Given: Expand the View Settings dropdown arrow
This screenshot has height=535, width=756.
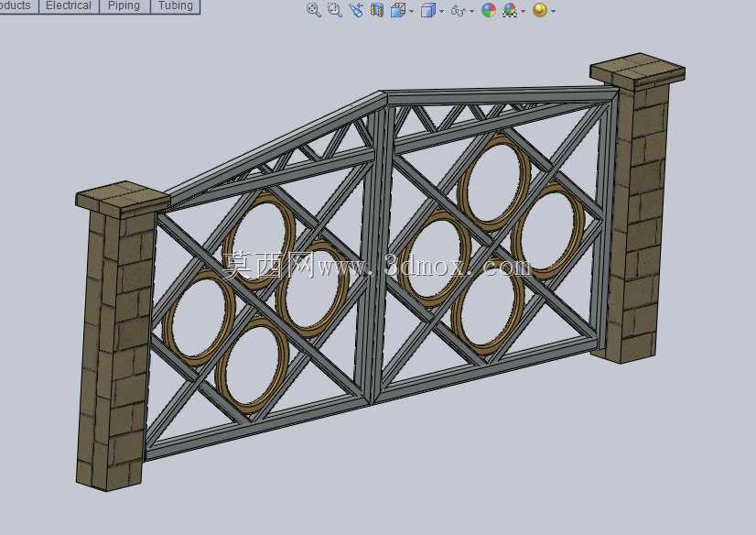Looking at the screenshot, I should pos(553,11).
